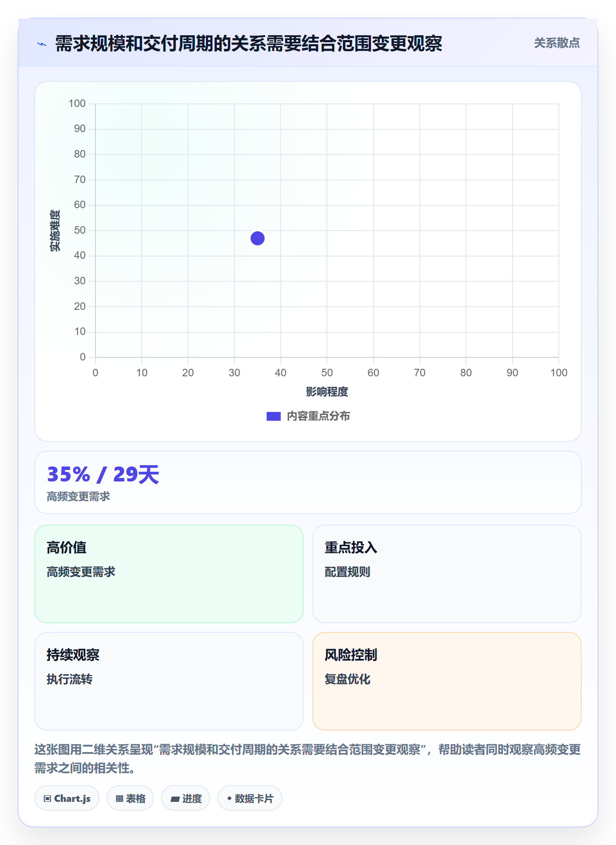Open the 持续观察 quadrant card

169,681
